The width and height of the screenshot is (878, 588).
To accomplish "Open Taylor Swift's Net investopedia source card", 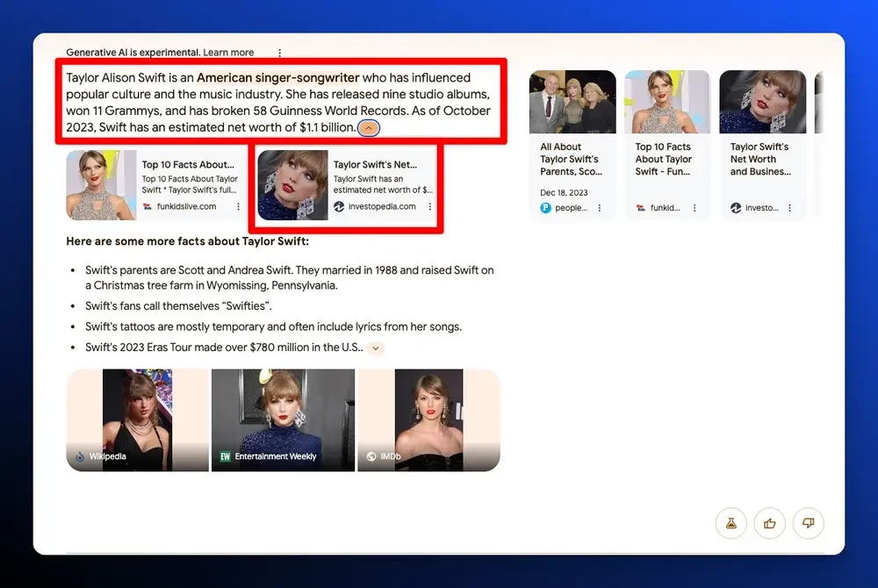I will [x=347, y=184].
